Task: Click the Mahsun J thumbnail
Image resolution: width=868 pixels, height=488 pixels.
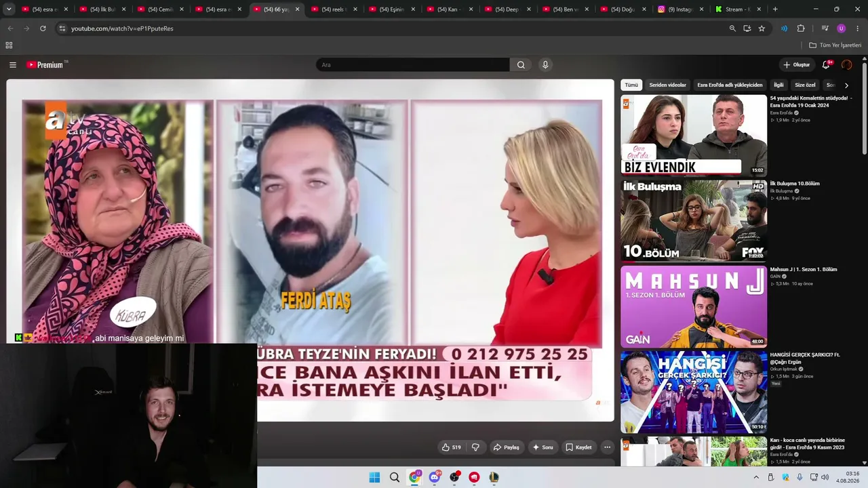Action: 694,306
